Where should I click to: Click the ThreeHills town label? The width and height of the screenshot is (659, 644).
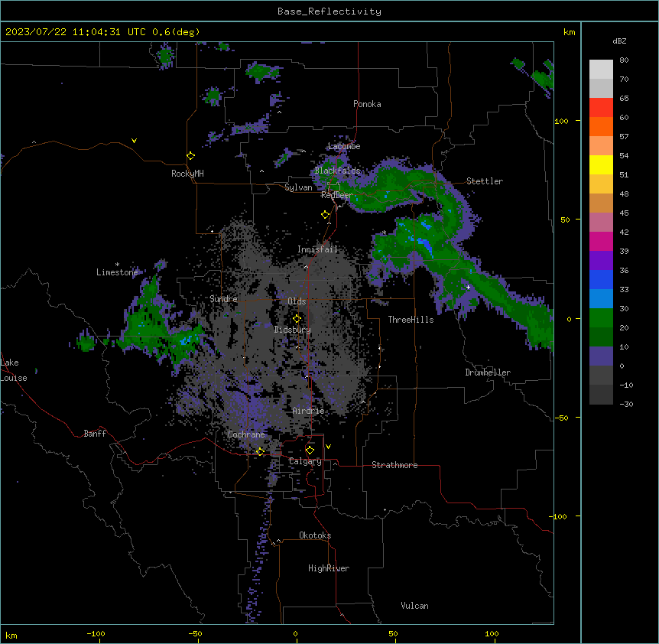click(411, 320)
